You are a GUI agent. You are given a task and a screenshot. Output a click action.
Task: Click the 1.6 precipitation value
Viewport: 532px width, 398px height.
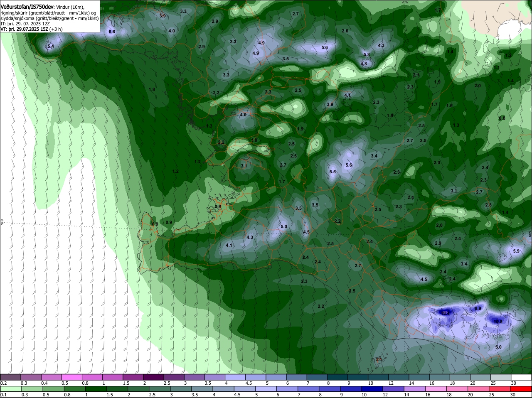[449, 106]
